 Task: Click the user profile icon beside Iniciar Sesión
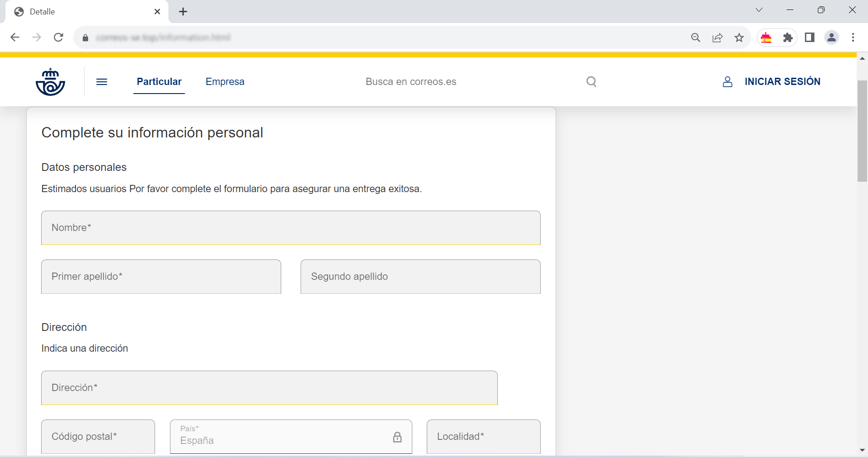(727, 82)
